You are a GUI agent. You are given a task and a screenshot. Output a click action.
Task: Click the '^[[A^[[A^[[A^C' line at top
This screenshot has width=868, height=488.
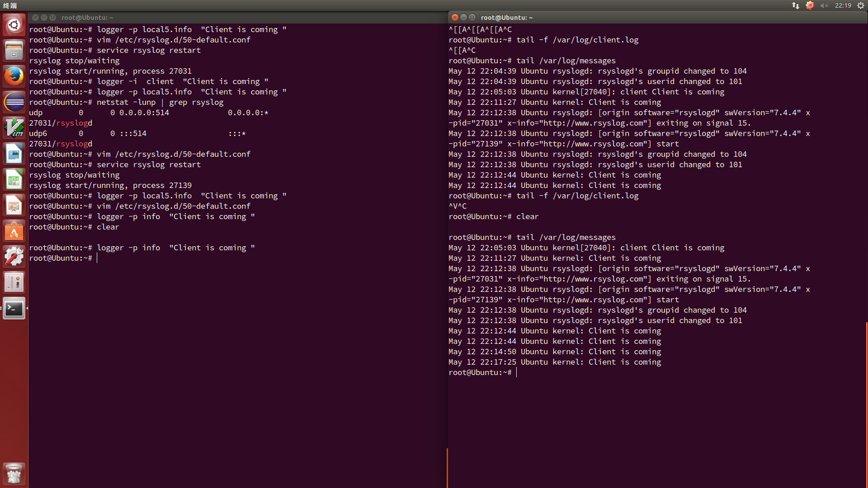click(480, 29)
